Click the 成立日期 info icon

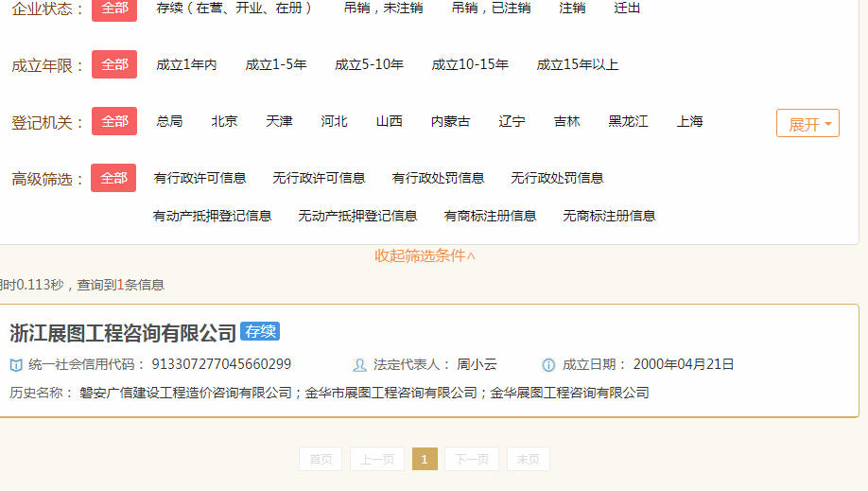[x=548, y=364]
